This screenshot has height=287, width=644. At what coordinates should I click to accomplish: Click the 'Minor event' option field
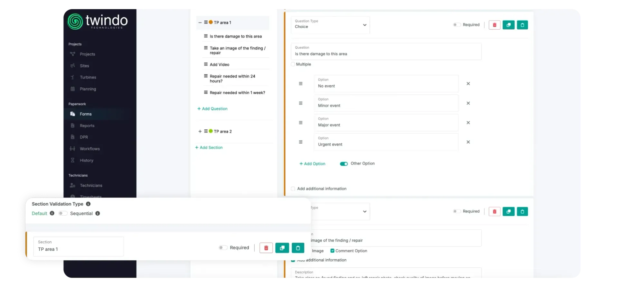pos(386,103)
